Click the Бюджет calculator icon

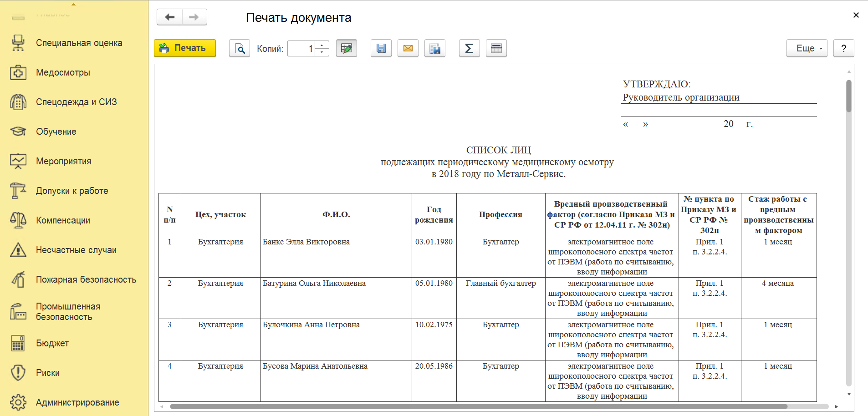[18, 343]
